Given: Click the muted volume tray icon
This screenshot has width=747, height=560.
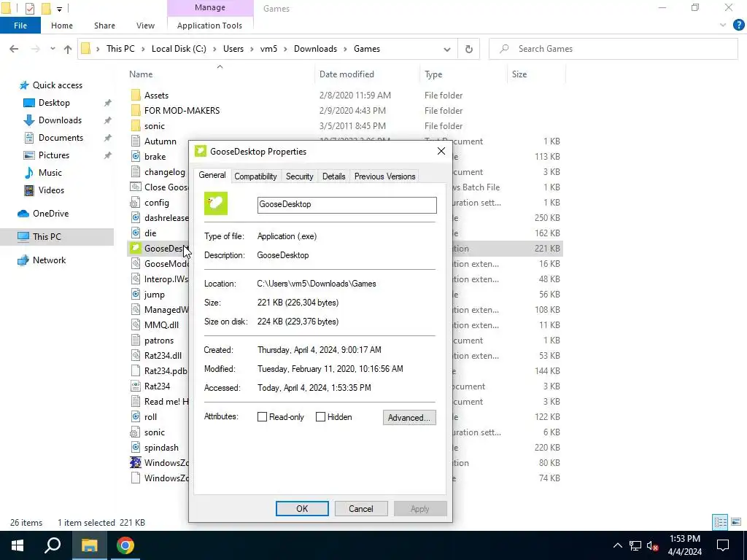Looking at the screenshot, I should coord(653,545).
